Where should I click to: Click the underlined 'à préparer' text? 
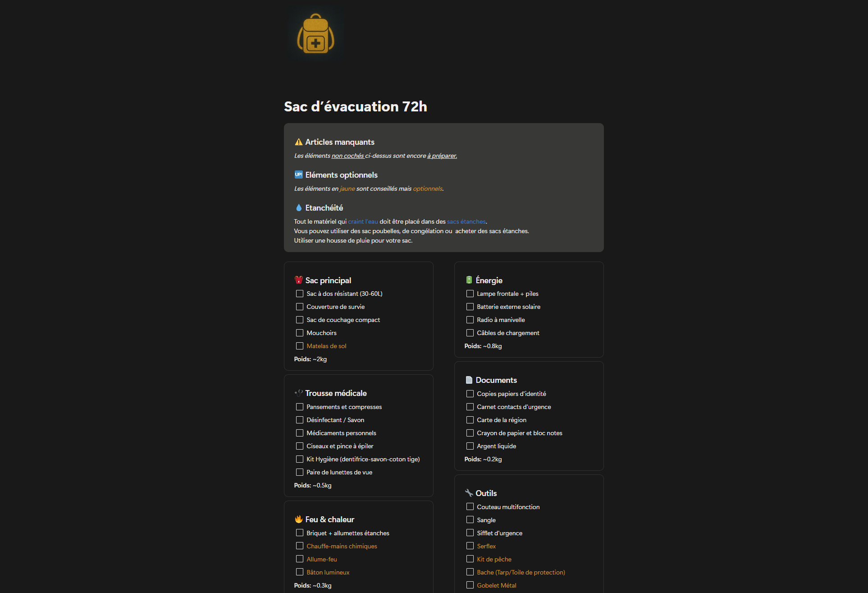(442, 156)
